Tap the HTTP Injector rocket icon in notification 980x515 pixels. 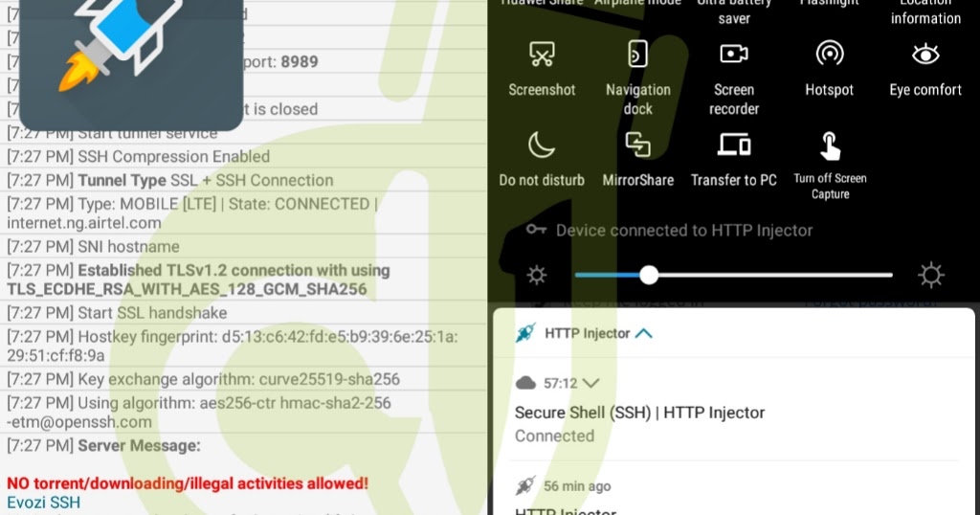(x=525, y=333)
